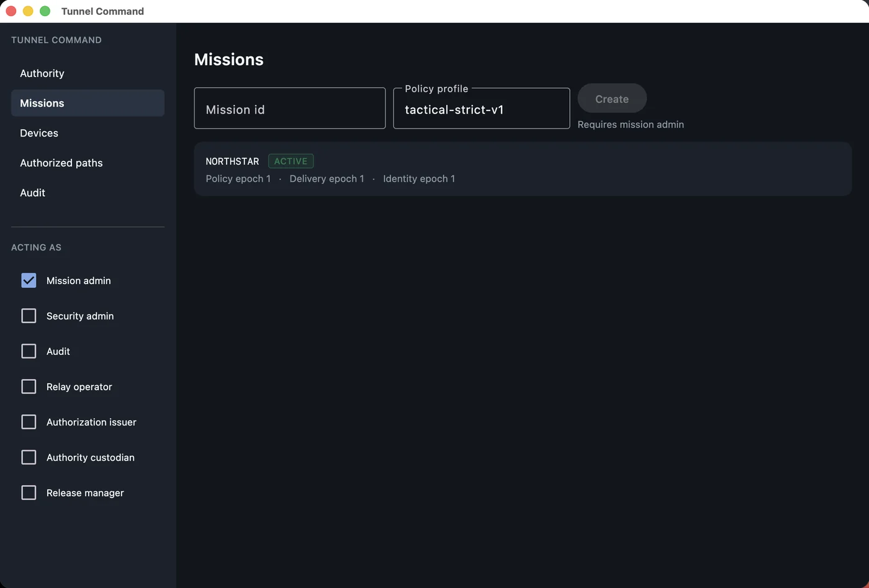The width and height of the screenshot is (869, 588).
Task: Click the Delivery epoch 1 value
Action: tap(327, 179)
